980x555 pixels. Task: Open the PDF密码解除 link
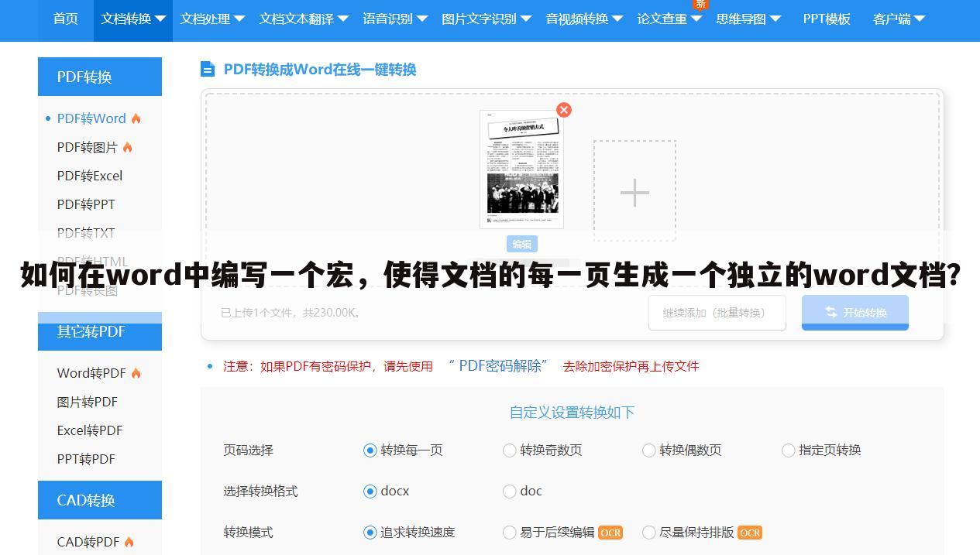pyautogui.click(x=499, y=365)
